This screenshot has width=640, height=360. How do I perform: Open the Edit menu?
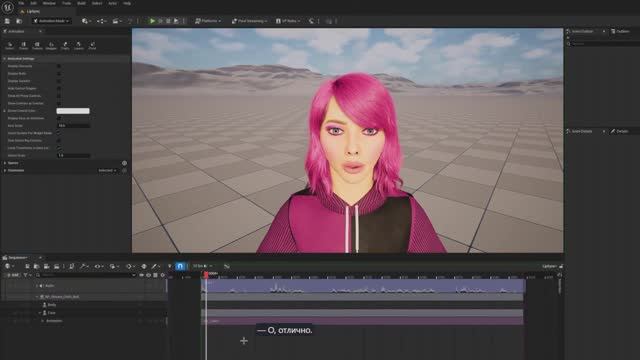(33, 3)
